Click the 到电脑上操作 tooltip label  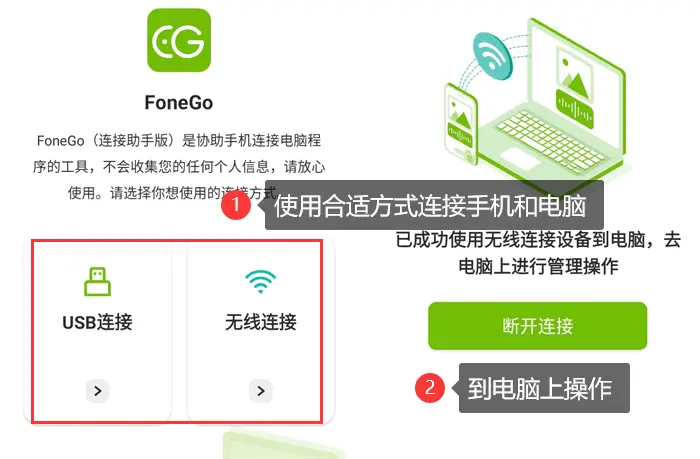click(544, 388)
